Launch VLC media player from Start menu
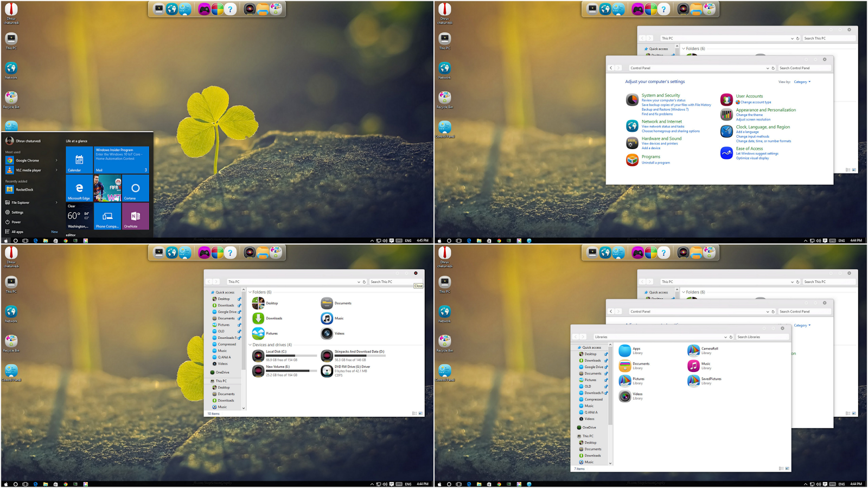Image resolution: width=868 pixels, height=488 pixels. click(x=28, y=170)
